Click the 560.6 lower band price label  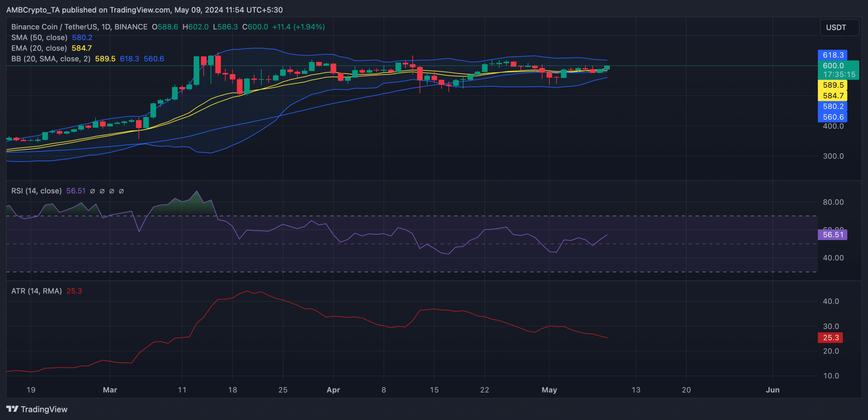[832, 117]
